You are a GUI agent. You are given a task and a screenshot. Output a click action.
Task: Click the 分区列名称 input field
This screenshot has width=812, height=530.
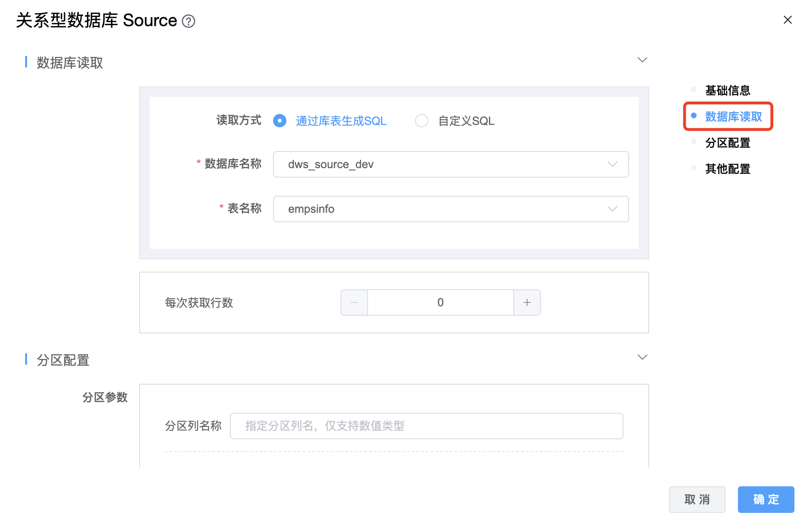click(426, 426)
